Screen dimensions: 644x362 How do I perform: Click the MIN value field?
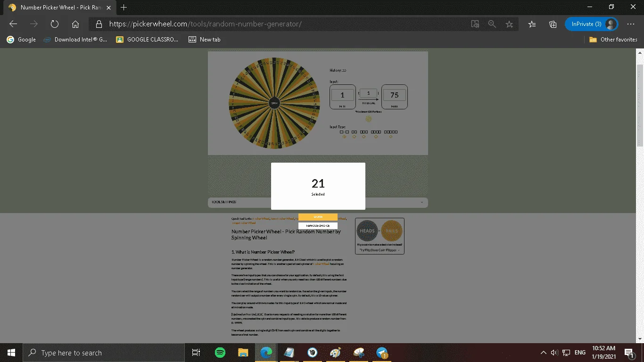click(342, 95)
